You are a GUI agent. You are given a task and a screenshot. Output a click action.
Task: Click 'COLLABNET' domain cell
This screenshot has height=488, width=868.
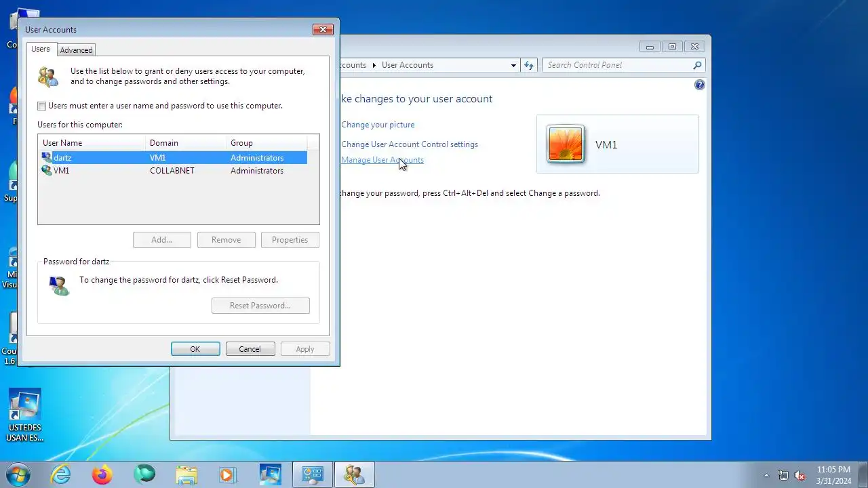point(172,170)
